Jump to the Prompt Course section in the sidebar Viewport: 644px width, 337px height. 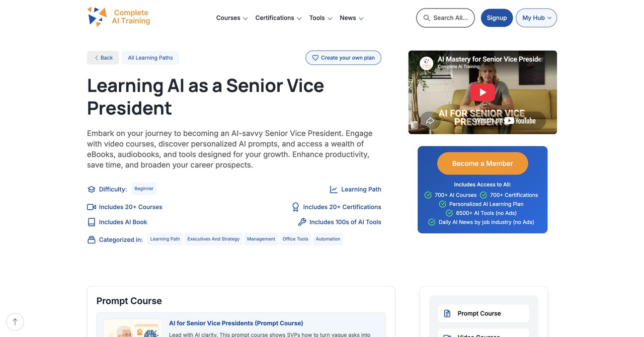point(484,313)
